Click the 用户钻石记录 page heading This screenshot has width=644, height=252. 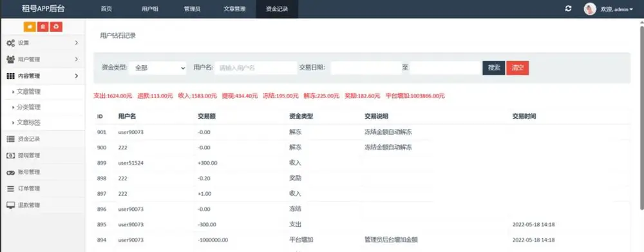118,35
